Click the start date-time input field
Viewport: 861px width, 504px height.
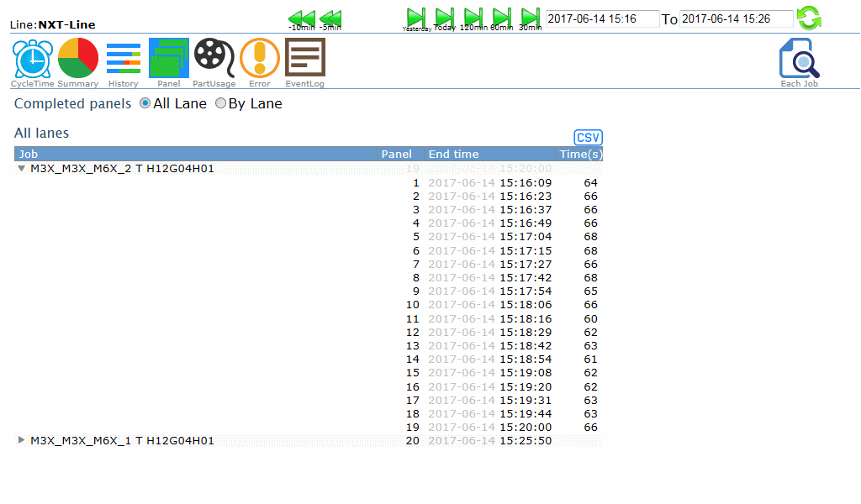click(x=603, y=18)
